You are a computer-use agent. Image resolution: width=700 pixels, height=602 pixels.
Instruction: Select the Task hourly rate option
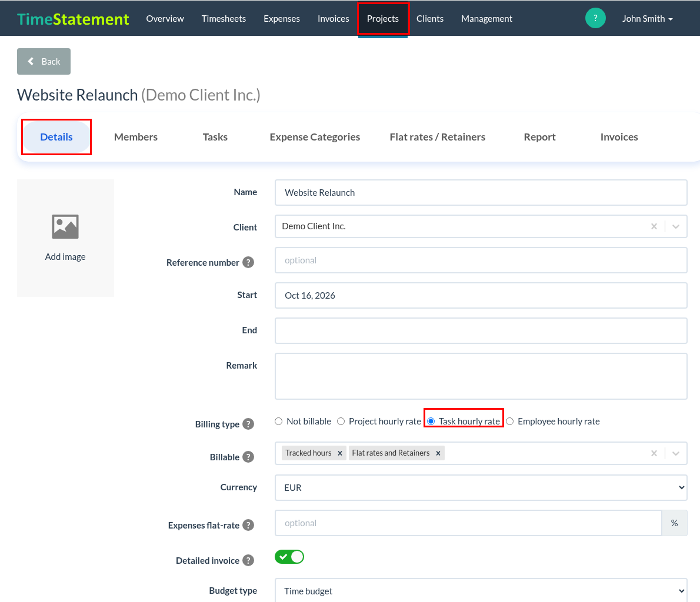pyautogui.click(x=431, y=422)
